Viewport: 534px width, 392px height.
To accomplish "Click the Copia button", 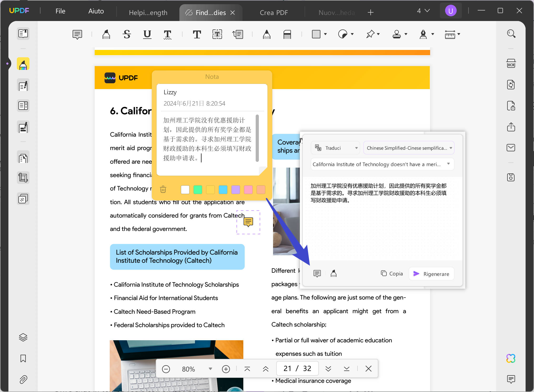I will 392,274.
